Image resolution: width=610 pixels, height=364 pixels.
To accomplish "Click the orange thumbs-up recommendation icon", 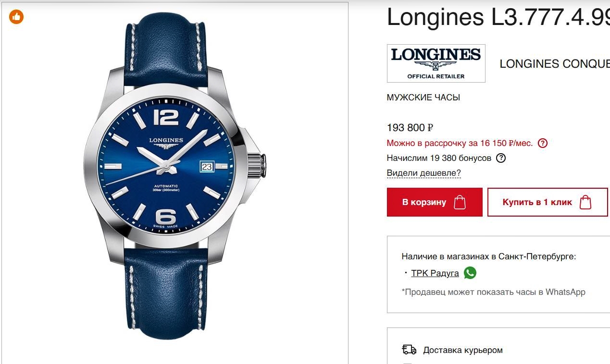I will pos(16,17).
